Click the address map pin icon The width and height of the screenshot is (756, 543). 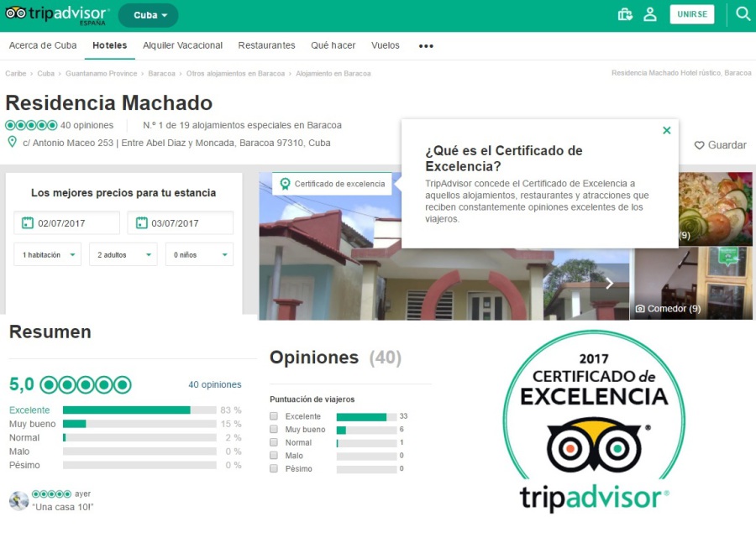[x=12, y=143]
